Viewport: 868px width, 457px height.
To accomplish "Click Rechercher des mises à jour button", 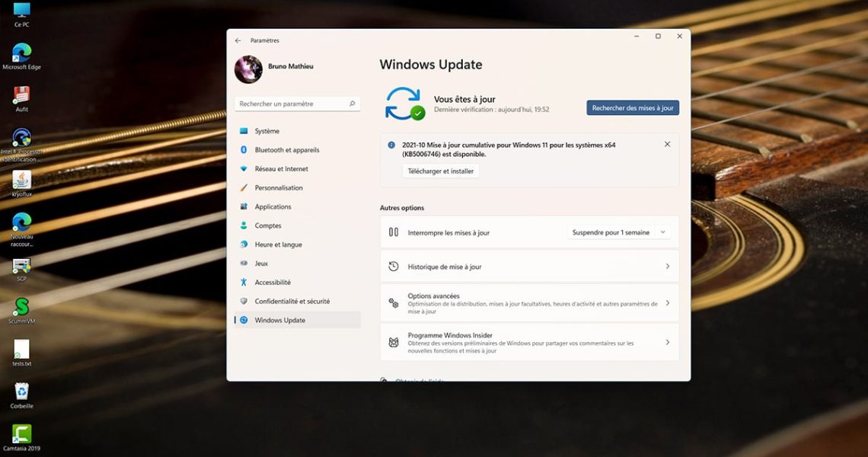I will pyautogui.click(x=632, y=108).
